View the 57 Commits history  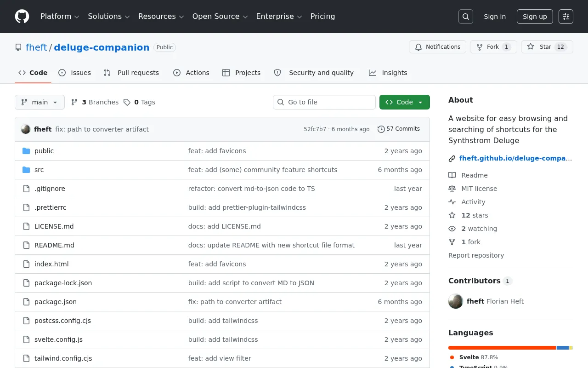(x=399, y=129)
